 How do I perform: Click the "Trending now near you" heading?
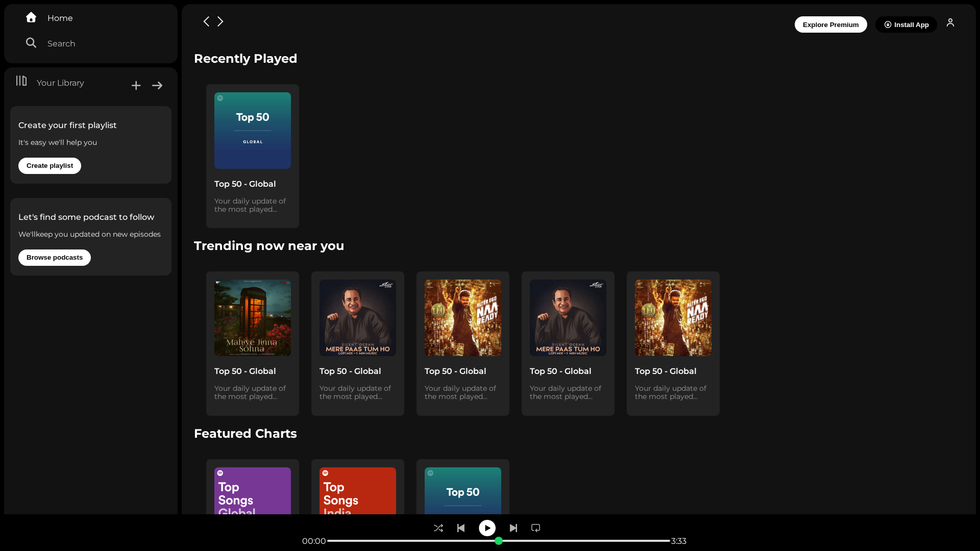point(269,246)
